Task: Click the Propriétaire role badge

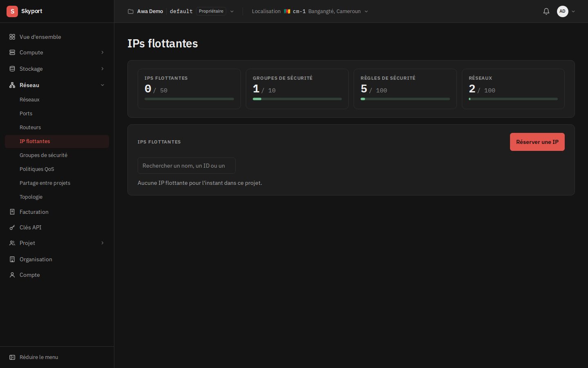Action: point(211,11)
